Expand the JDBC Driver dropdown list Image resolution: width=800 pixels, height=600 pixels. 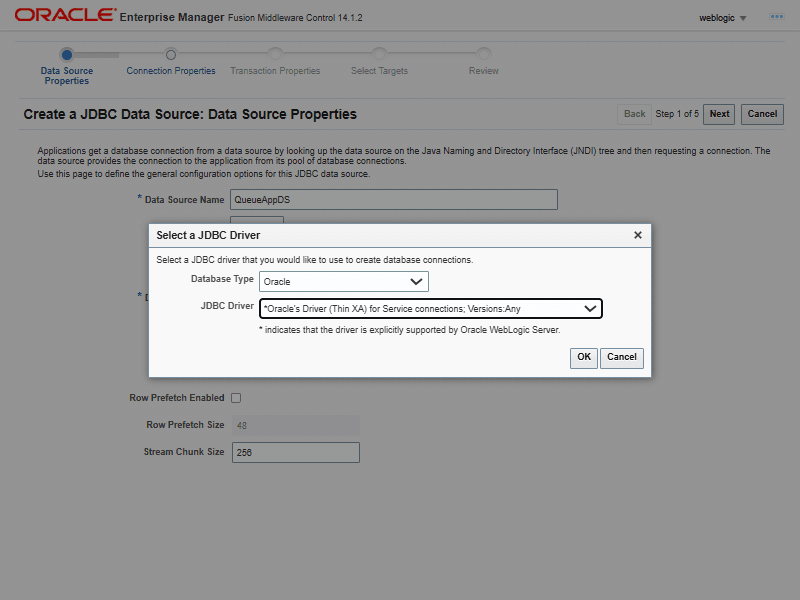coord(431,309)
